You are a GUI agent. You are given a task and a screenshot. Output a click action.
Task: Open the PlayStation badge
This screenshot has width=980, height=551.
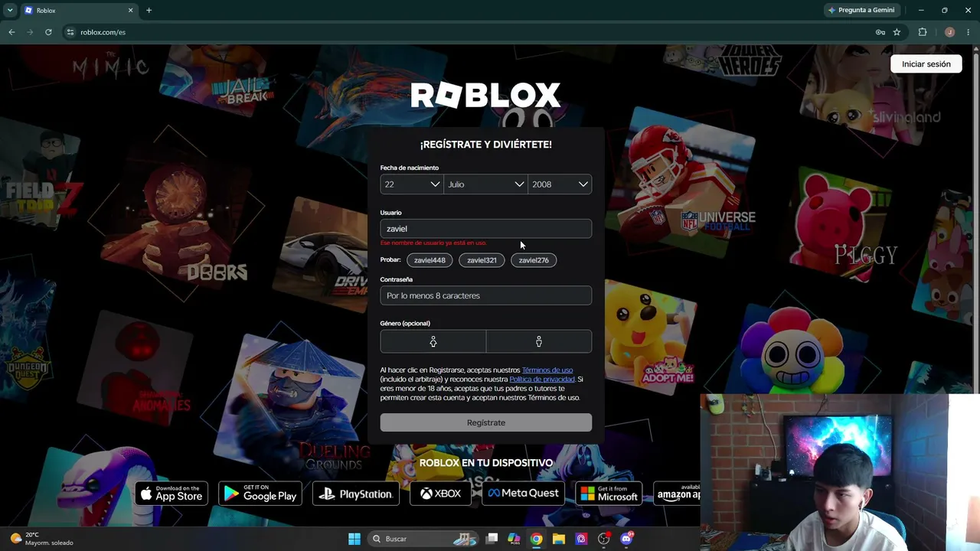coord(356,494)
